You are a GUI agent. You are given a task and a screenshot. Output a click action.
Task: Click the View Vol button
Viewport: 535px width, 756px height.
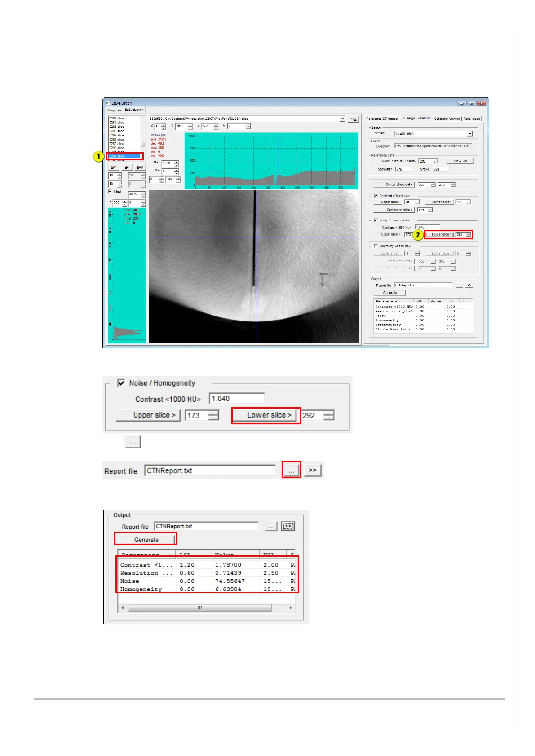[460, 161]
